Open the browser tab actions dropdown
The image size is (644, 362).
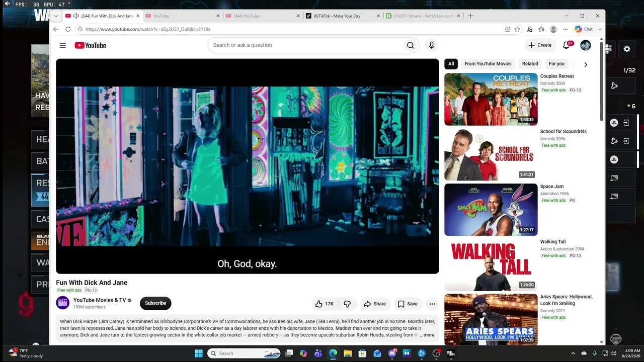click(56, 16)
